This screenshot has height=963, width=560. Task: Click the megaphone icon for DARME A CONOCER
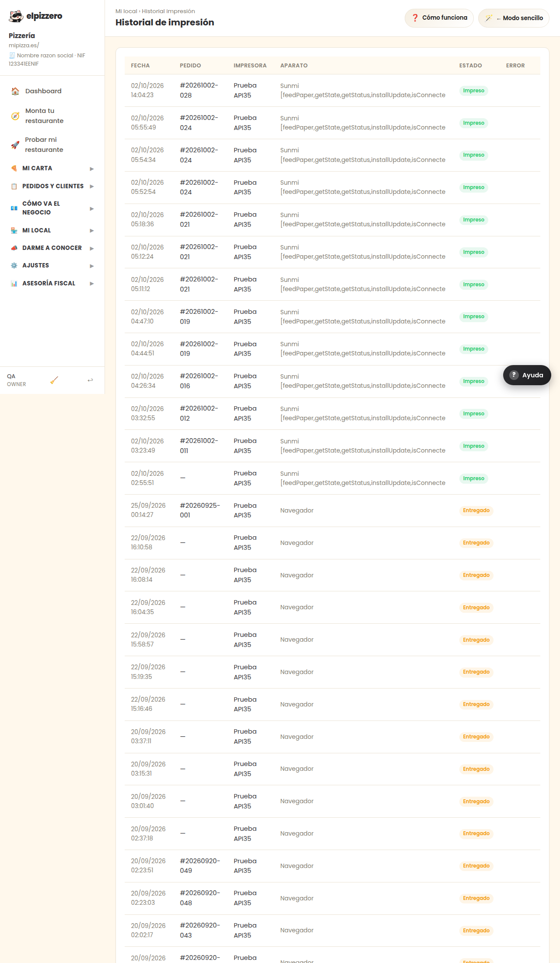(x=14, y=248)
